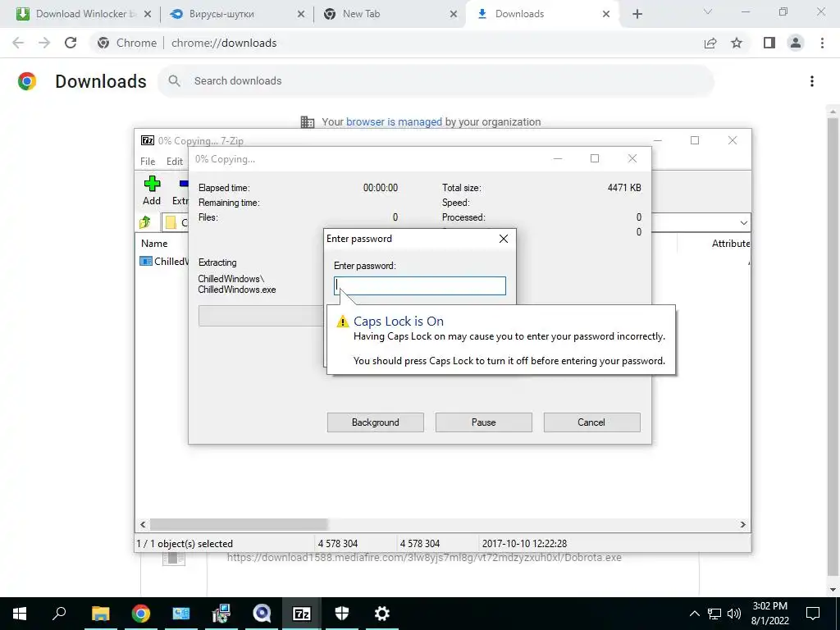Viewport: 840px width, 630px height.
Task: Click the chrome://downloads address bar
Action: tap(223, 43)
